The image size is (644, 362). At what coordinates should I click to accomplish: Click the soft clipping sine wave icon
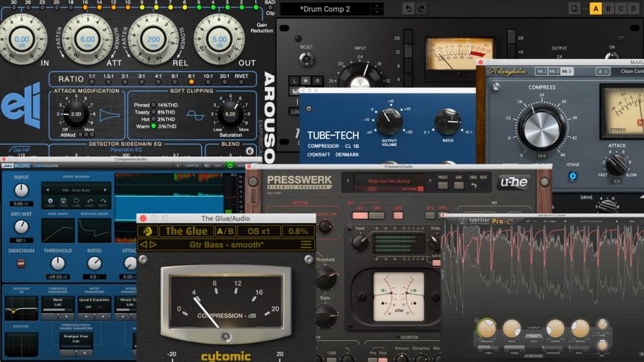(195, 115)
